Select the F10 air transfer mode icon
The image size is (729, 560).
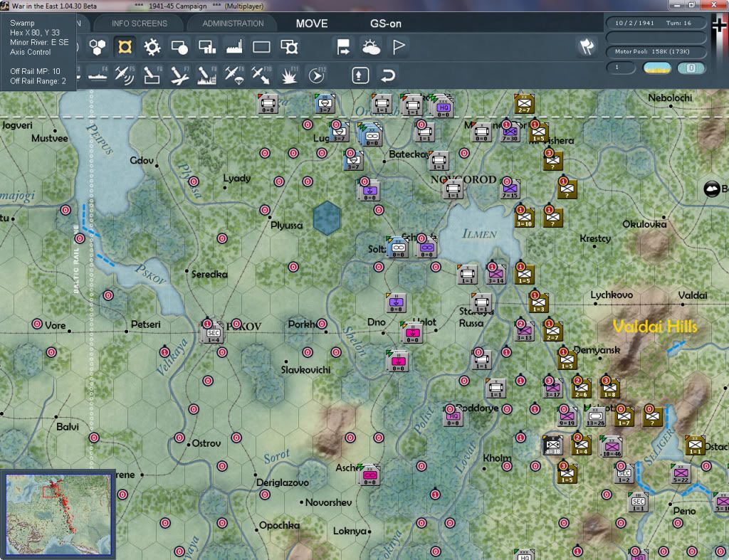[261, 75]
